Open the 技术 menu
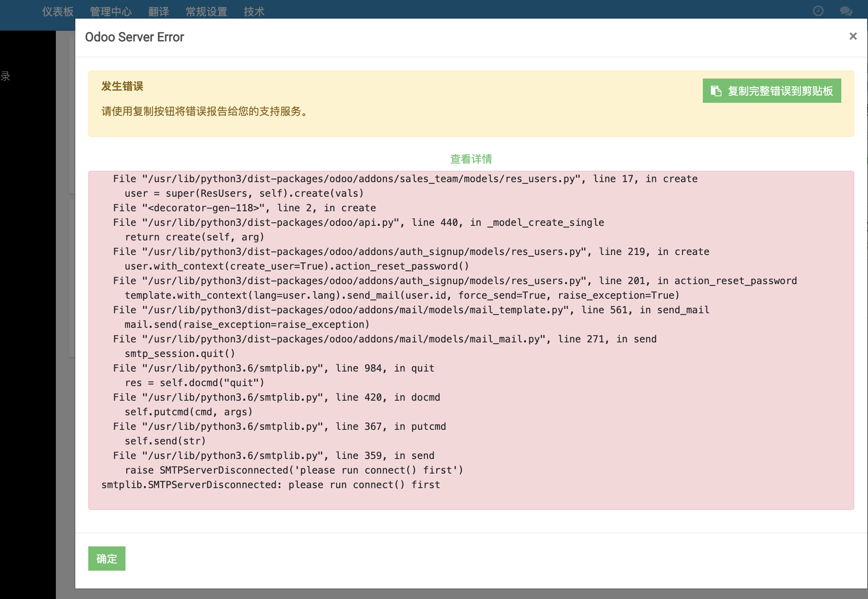Image resolution: width=868 pixels, height=599 pixels. tap(254, 12)
